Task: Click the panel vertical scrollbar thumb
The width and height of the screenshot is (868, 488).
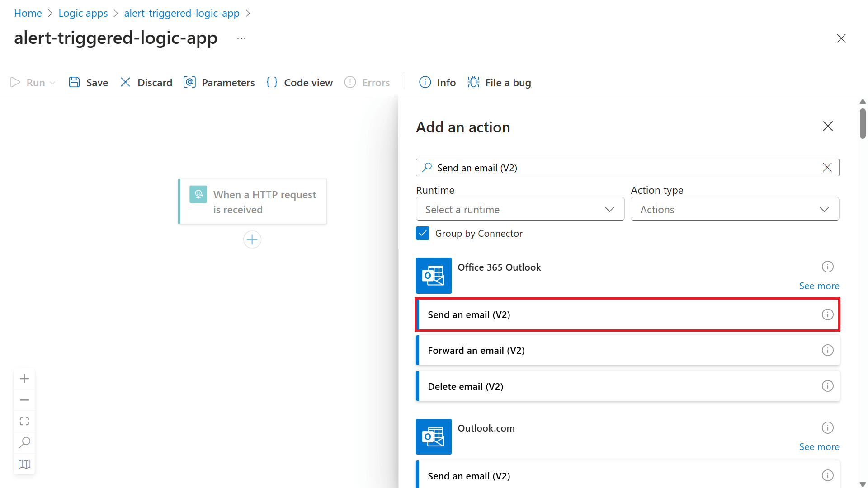Action: [863, 124]
